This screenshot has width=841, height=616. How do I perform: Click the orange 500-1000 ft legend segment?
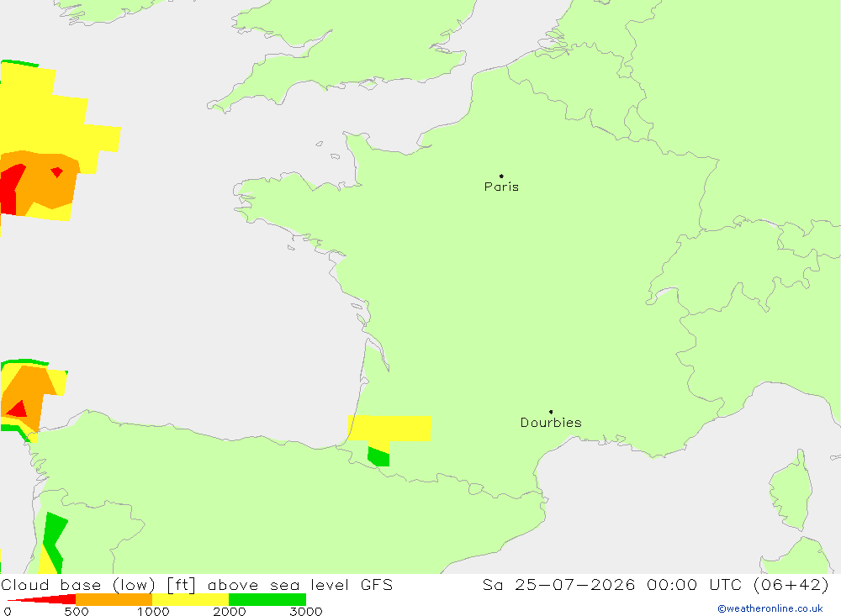click(x=114, y=599)
